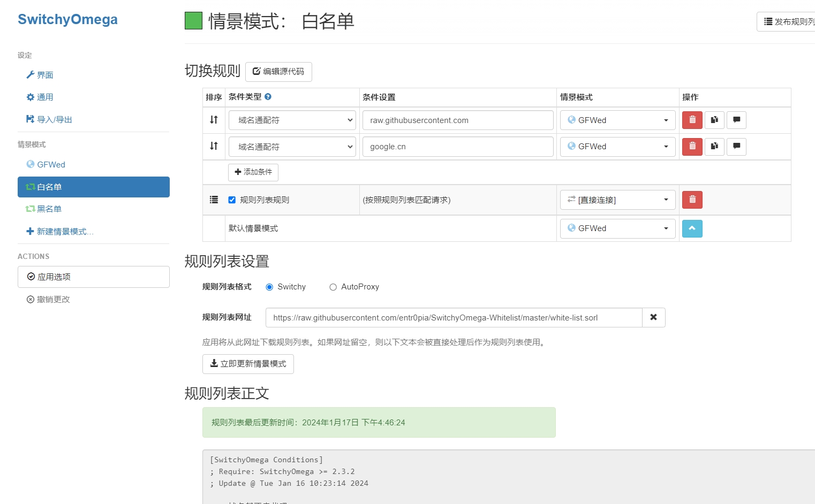The width and height of the screenshot is (815, 504).
Task: Click 新建情景模式 to create profile
Action: (60, 231)
